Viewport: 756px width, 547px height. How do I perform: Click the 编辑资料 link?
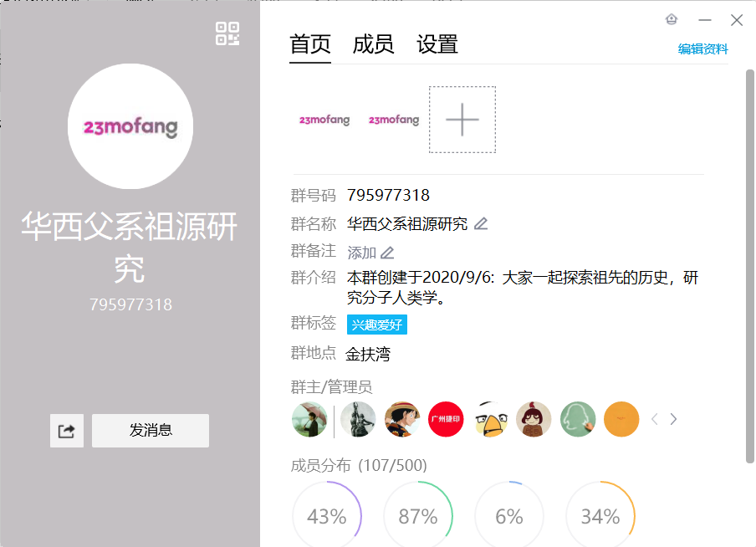point(702,49)
